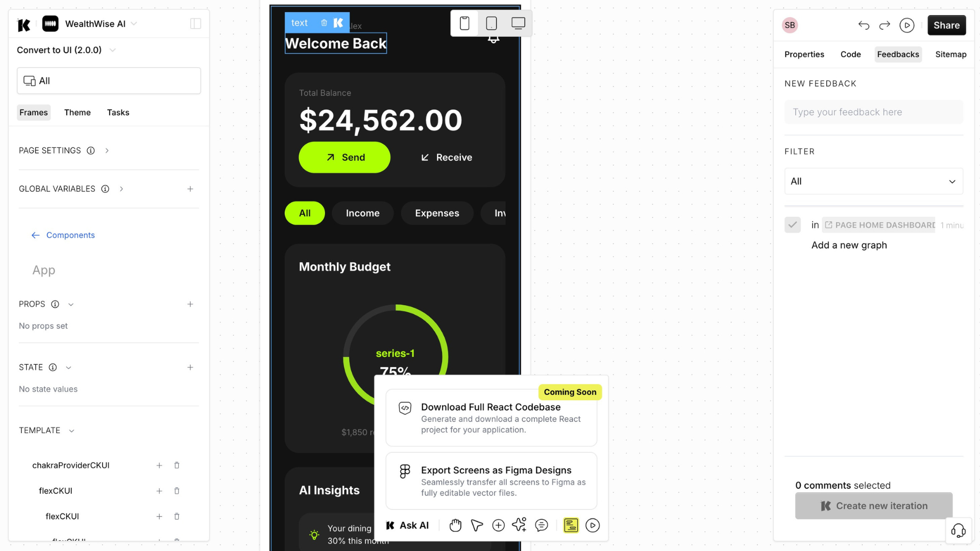Select the Monthly Budget donut chart series
980x551 pixels.
pyautogui.click(x=395, y=353)
